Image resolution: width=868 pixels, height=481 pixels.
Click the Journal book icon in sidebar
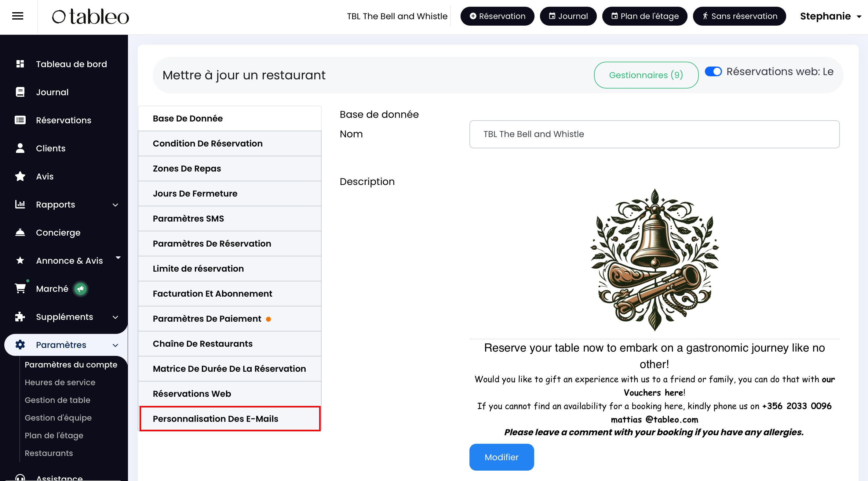point(20,92)
